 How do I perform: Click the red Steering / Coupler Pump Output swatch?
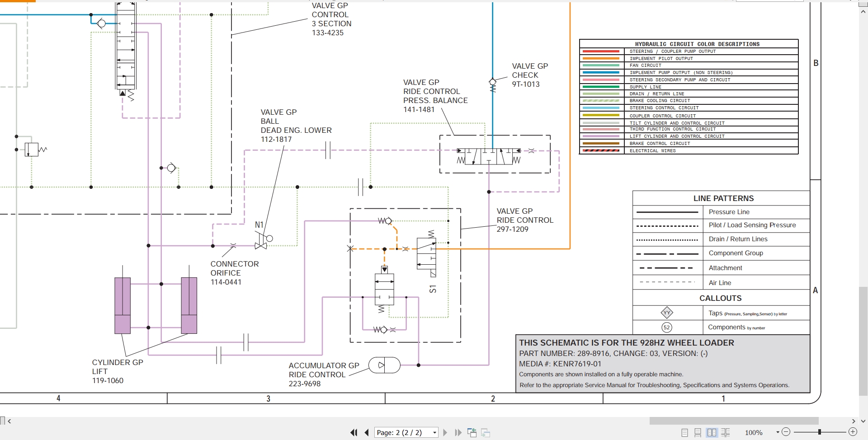[x=601, y=51]
